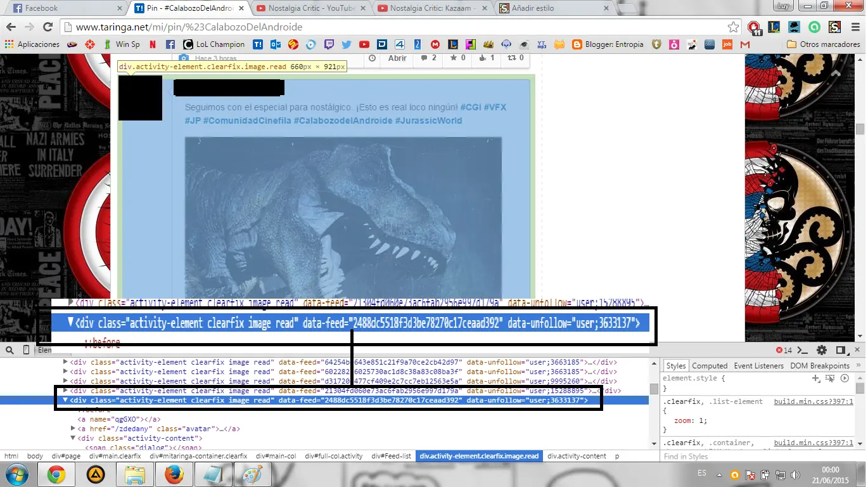This screenshot has height=487, width=868.
Task: Open the Blogger: Entropia bookmark
Action: tap(608, 44)
